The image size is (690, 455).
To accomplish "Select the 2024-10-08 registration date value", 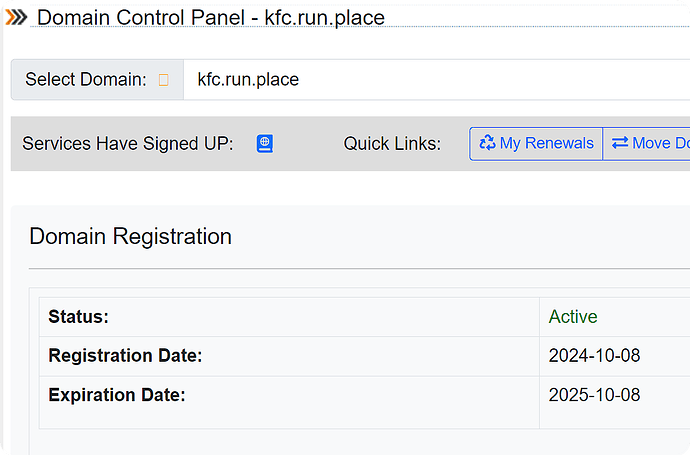I will click(x=594, y=356).
